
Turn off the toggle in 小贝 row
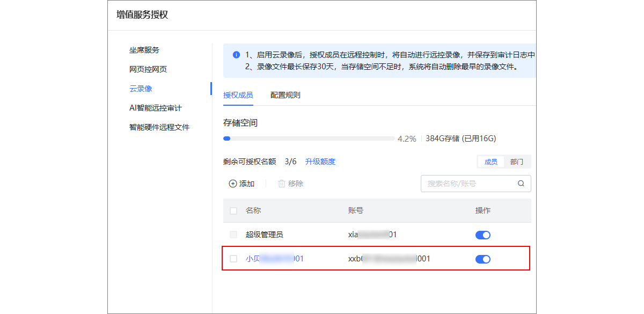482,259
